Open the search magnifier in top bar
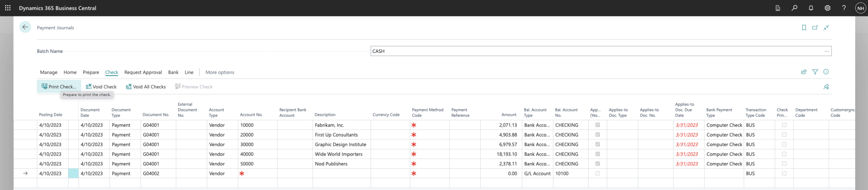Screen dimensions: 868x190 point(794,8)
